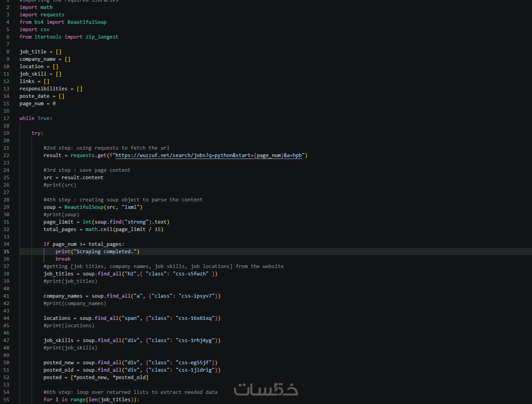This screenshot has width=532, height=404.
Task: Click 'if page_num >= total_pages:' line
Action: click(x=84, y=244)
